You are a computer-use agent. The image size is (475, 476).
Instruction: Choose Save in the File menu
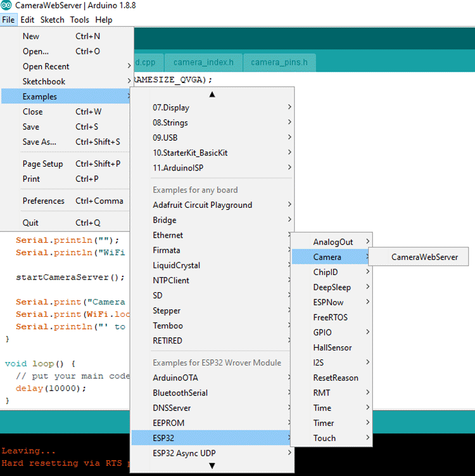click(x=66, y=127)
